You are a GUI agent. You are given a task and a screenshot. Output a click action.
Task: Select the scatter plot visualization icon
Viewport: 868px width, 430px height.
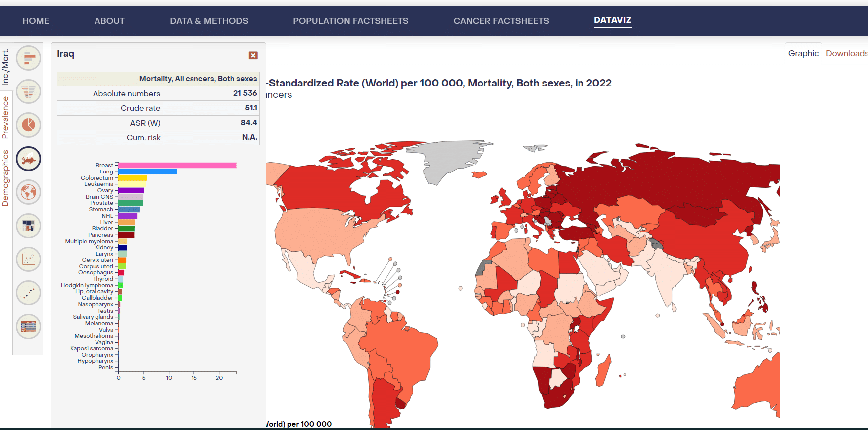[x=29, y=259]
